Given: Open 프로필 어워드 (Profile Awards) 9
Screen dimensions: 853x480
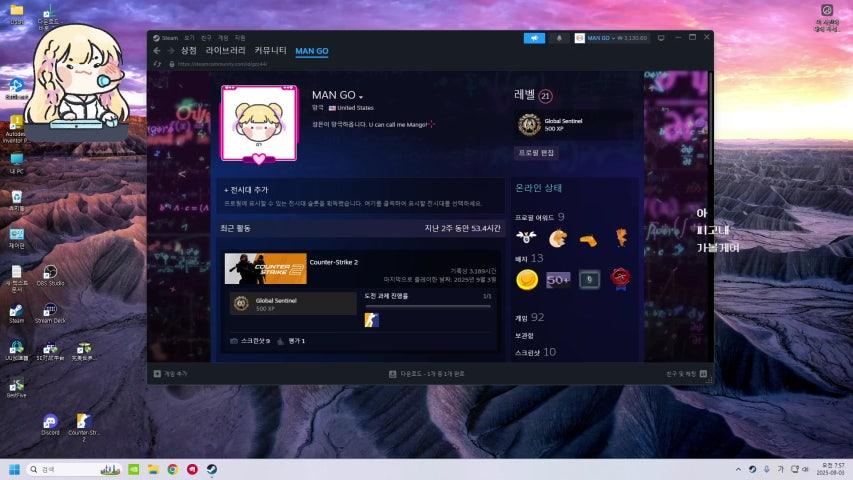Looking at the screenshot, I should (540, 217).
